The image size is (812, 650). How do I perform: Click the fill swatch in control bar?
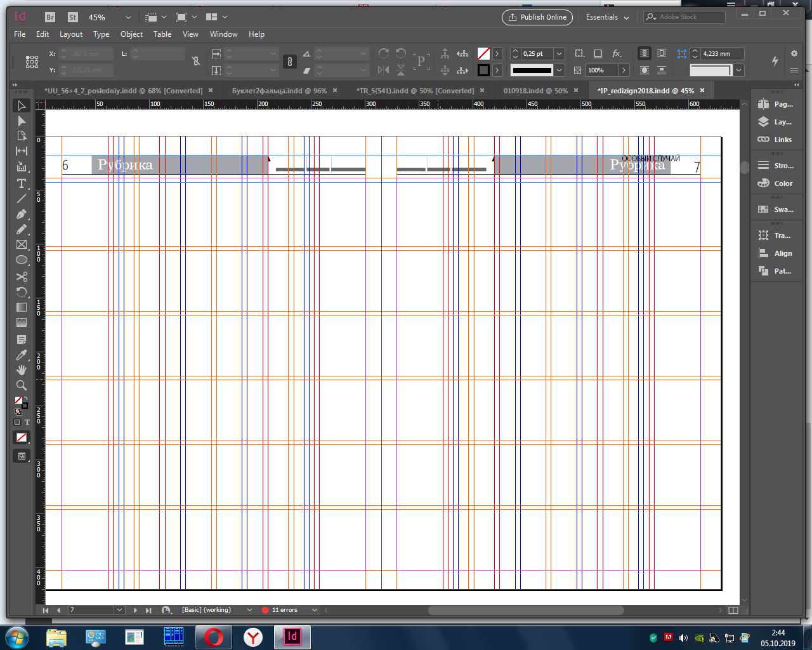pos(483,54)
